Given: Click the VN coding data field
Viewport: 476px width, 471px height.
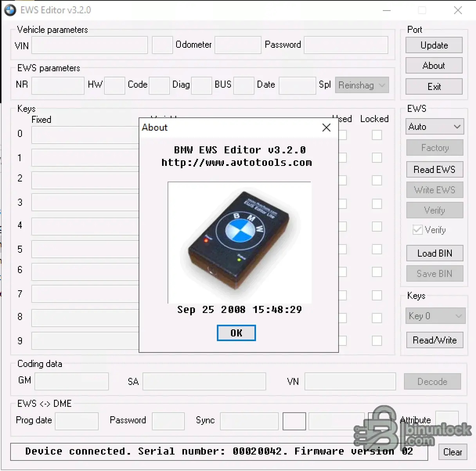Looking at the screenshot, I should (350, 381).
